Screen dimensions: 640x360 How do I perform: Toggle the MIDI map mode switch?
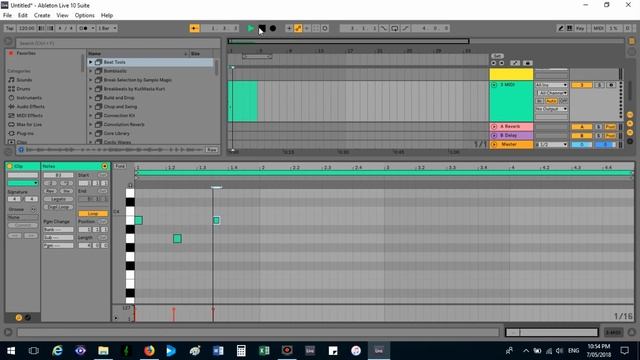(598, 28)
